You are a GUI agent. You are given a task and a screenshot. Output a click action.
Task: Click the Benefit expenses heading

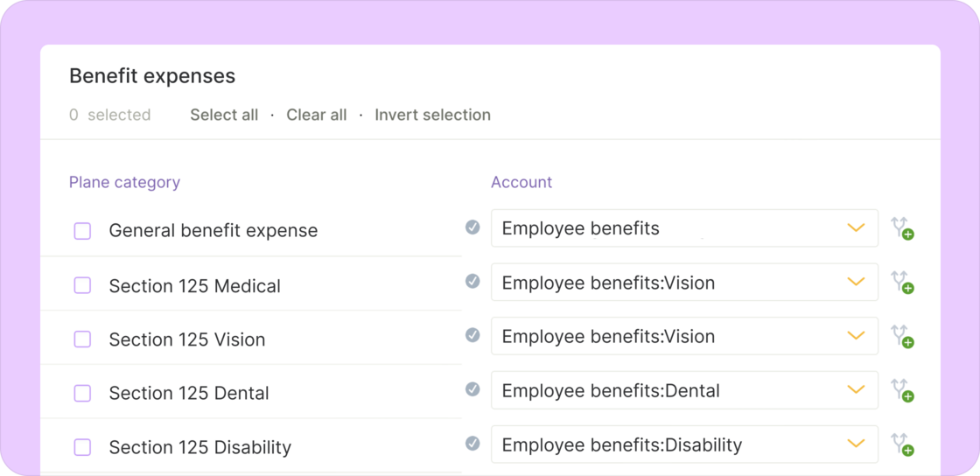coord(152,76)
